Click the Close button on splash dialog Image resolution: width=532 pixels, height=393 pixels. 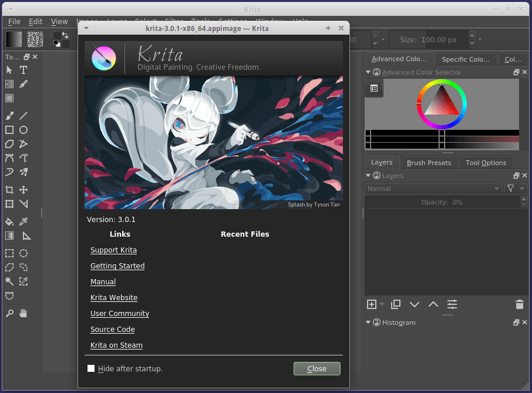(316, 368)
